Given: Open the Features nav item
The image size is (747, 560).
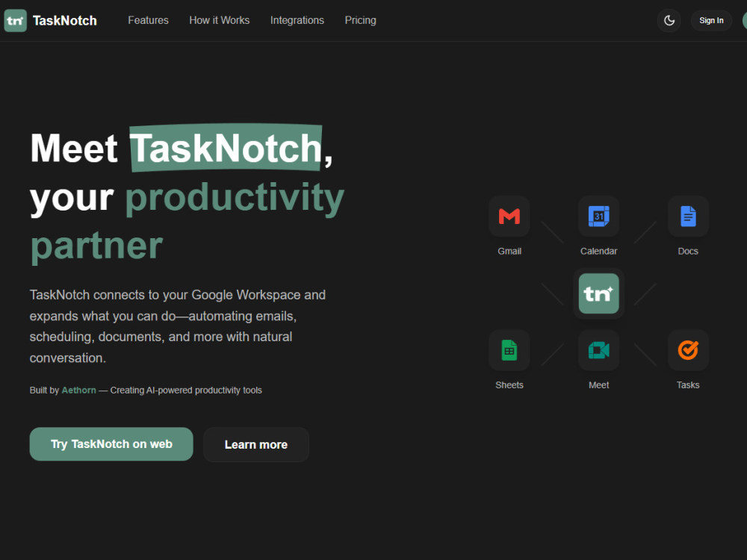Looking at the screenshot, I should (148, 20).
